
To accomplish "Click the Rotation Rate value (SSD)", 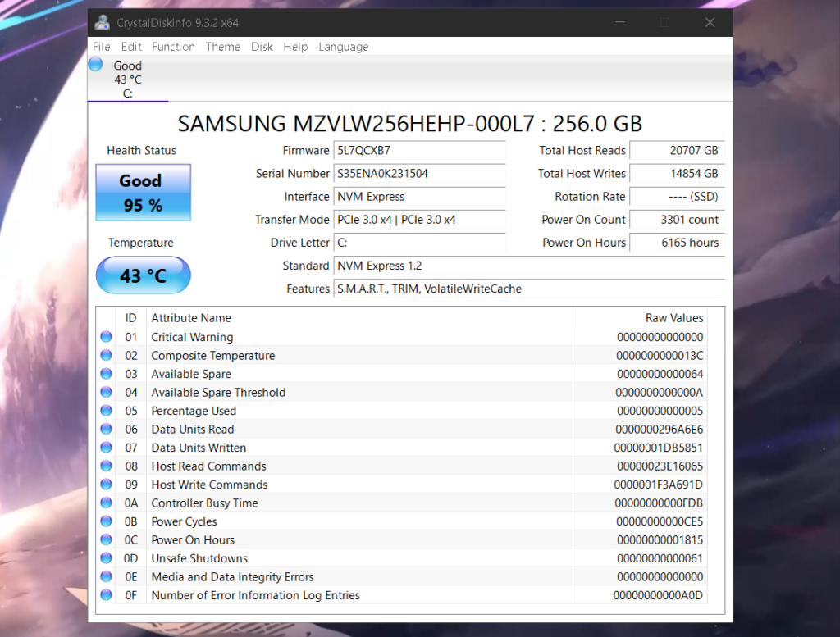I will pyautogui.click(x=677, y=197).
